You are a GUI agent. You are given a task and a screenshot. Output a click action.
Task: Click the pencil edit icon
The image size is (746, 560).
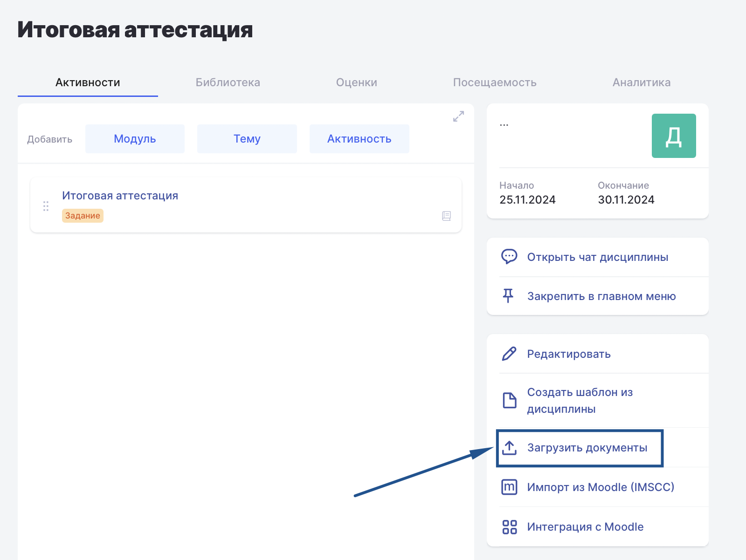click(x=509, y=354)
